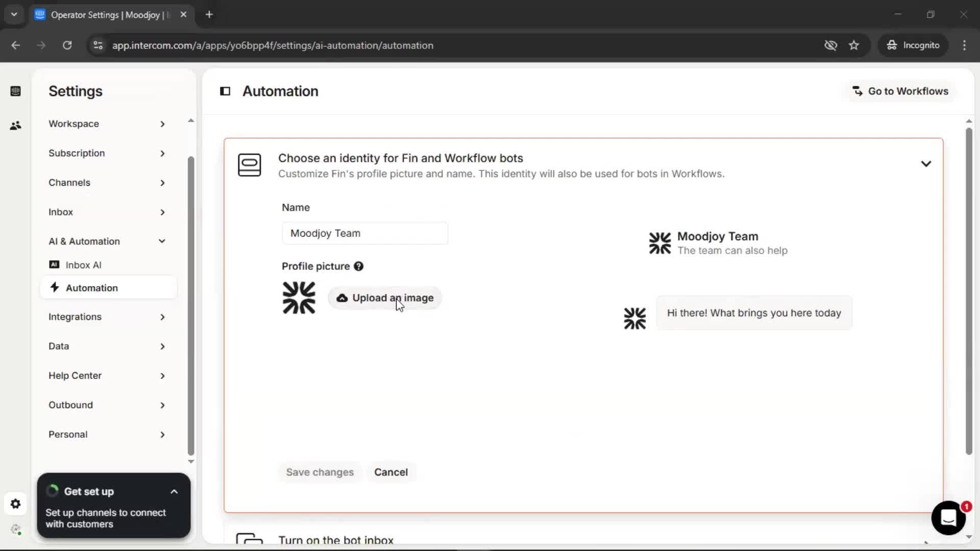
Task: Click Upload an image button
Action: click(x=385, y=298)
